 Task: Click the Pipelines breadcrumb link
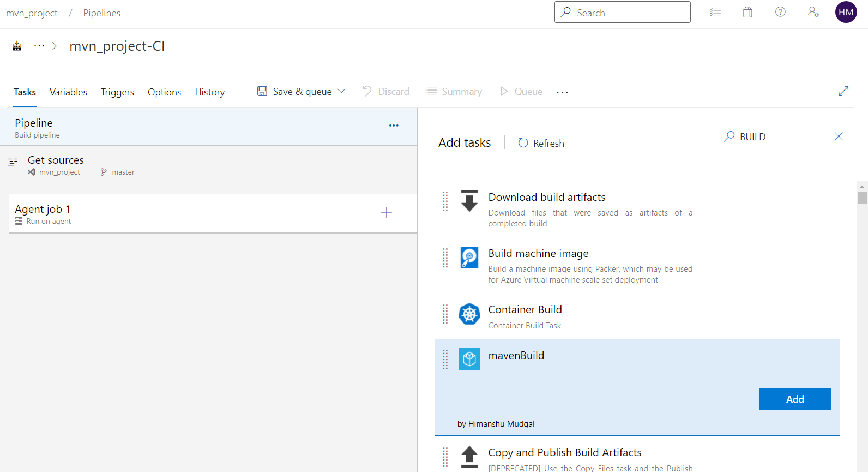pos(101,13)
